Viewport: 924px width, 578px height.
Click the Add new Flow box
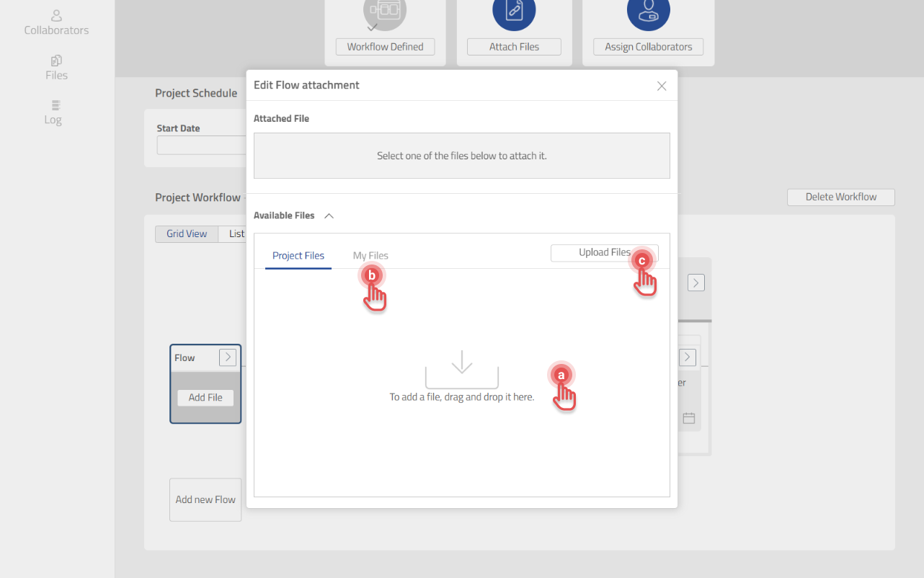[x=205, y=499]
